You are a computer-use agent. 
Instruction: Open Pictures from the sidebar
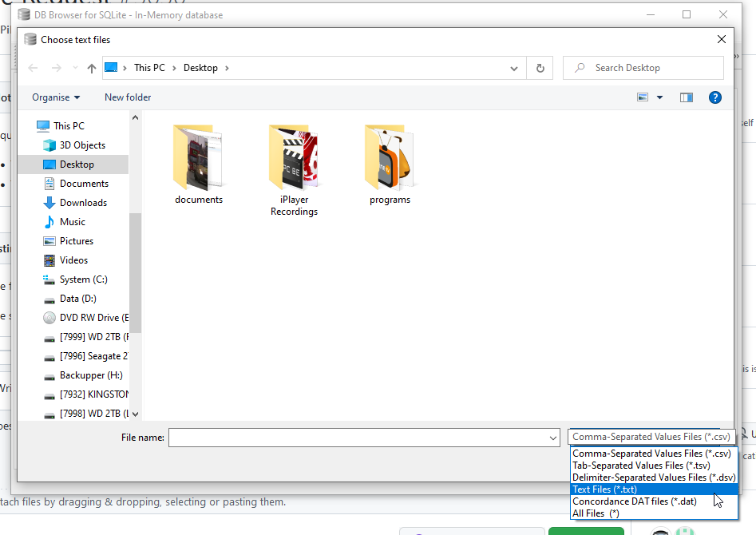pos(78,240)
